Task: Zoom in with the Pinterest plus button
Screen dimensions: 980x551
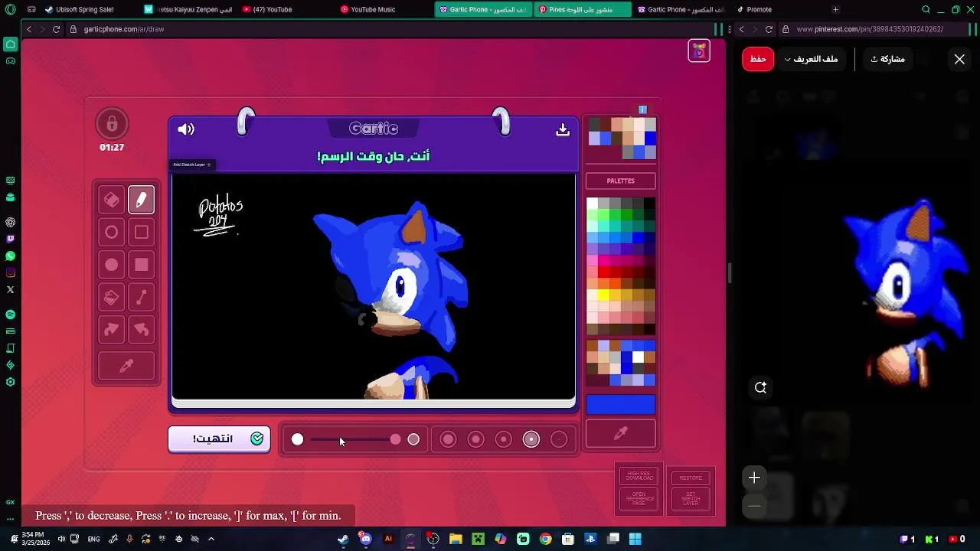Action: pyautogui.click(x=754, y=478)
